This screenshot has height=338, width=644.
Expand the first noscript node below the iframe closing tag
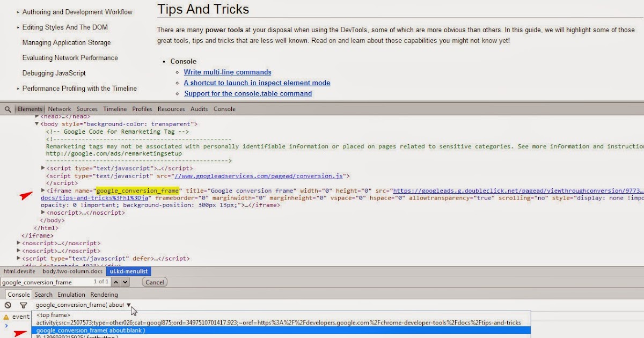pyautogui.click(x=19, y=243)
